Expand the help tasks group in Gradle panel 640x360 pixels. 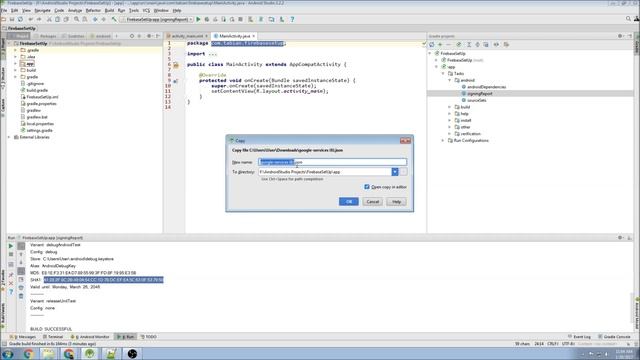(x=450, y=114)
